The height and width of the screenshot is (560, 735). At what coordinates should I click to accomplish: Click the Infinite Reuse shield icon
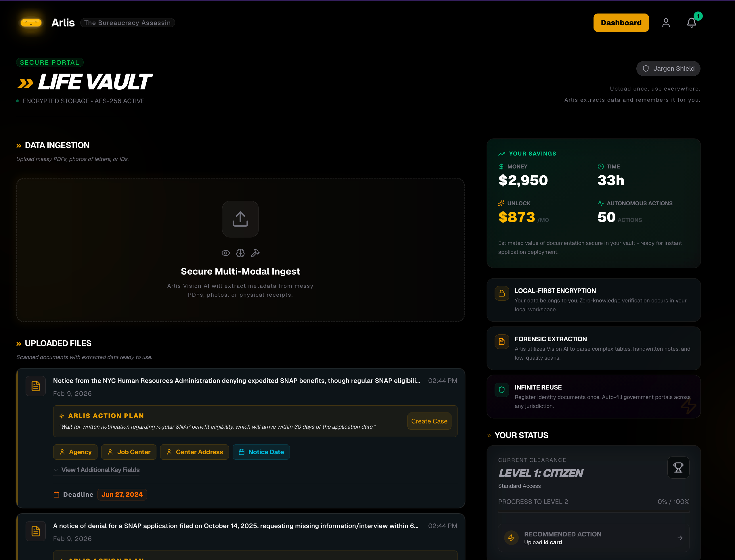[x=502, y=390]
